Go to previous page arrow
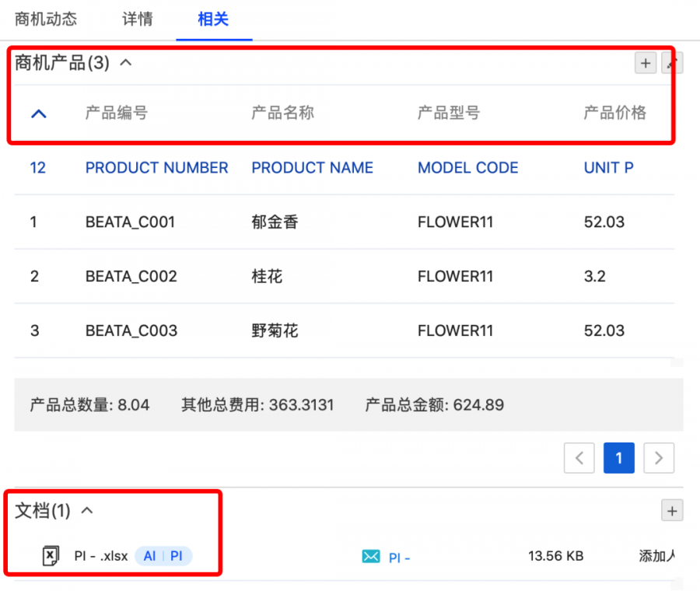 pyautogui.click(x=579, y=458)
